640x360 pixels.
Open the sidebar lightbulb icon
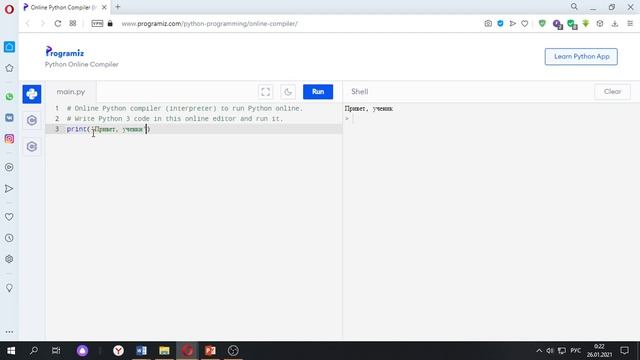pyautogui.click(x=9, y=288)
